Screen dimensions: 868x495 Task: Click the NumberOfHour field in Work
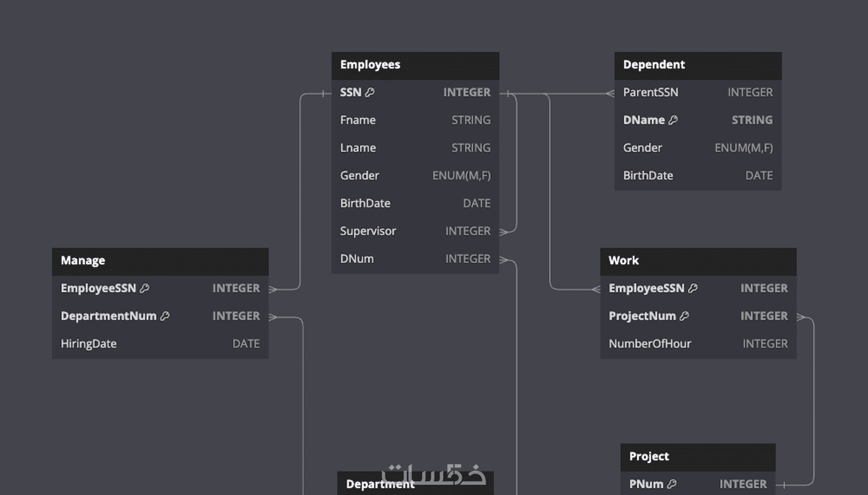coord(649,344)
